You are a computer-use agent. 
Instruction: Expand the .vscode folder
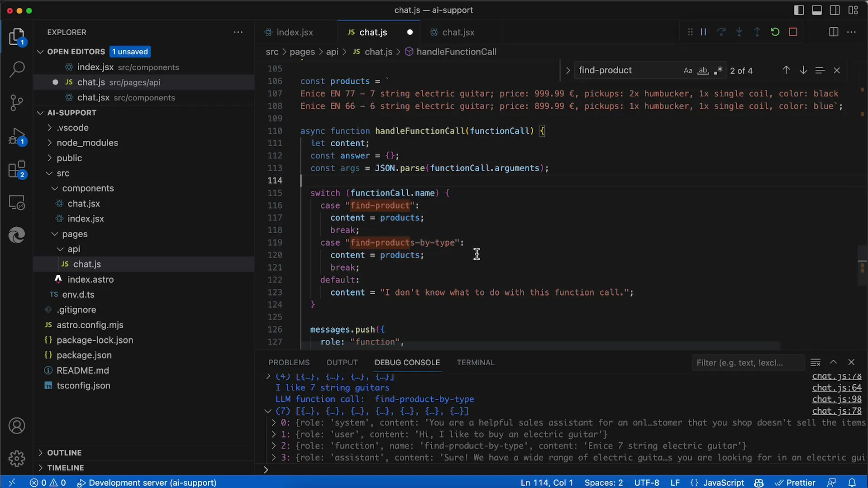(x=72, y=128)
